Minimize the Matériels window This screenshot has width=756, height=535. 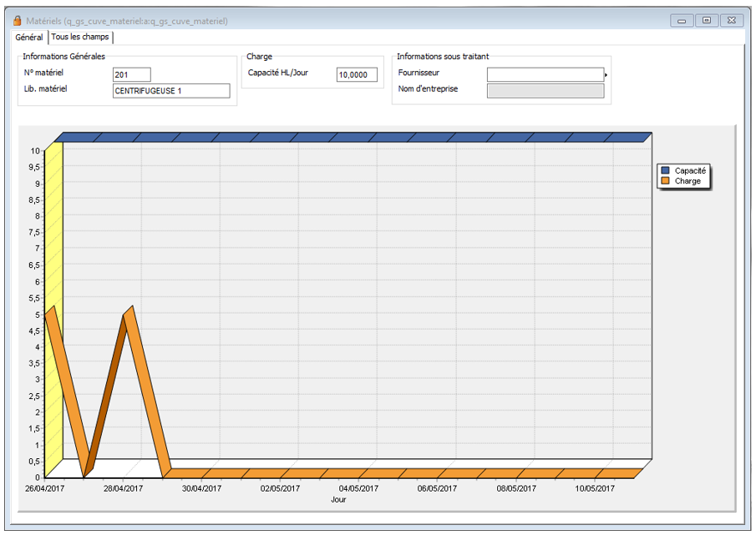[682, 21]
